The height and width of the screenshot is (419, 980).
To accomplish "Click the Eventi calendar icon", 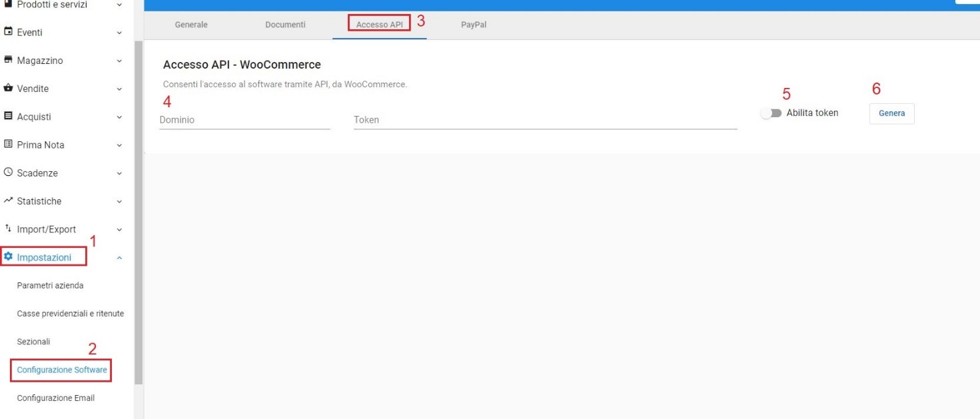I will 9,32.
